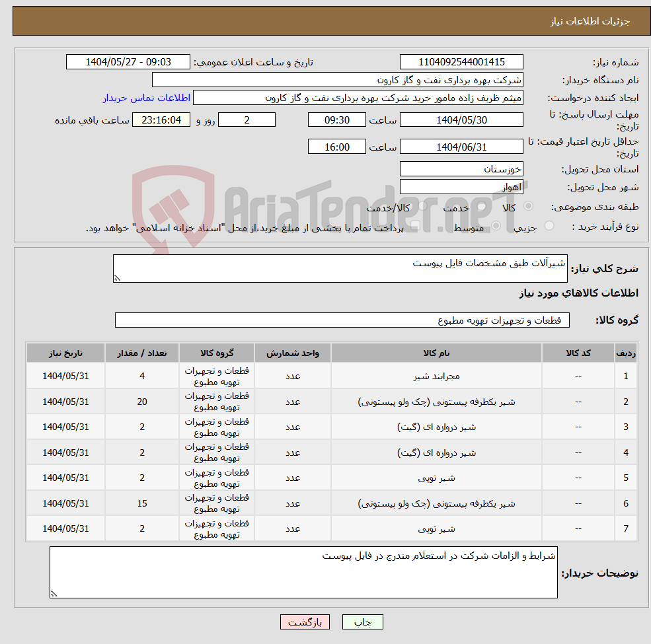Image resolution: width=651 pixels, height=644 pixels.
Task: Open the خوزستان province selector
Action: point(461,168)
